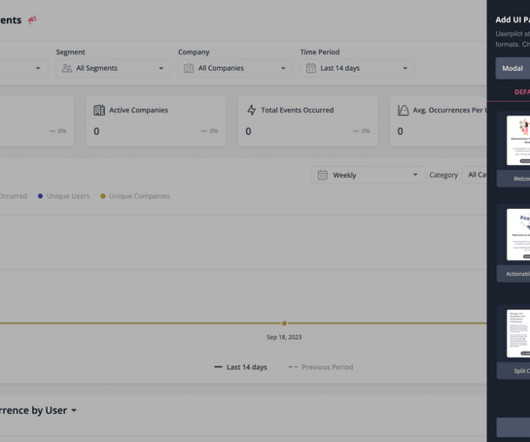Screen dimensions: 530x442
Task: Open the All Companies dropdown
Action: click(235, 68)
